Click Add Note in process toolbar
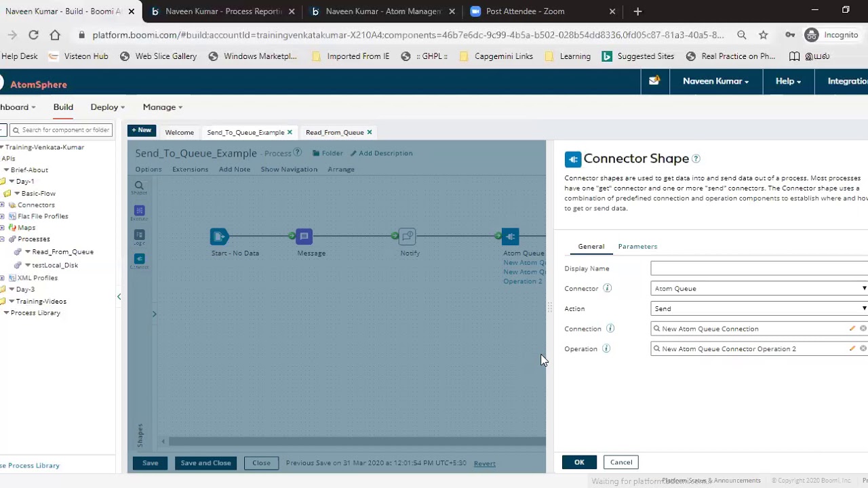Image resolution: width=868 pixels, height=488 pixels. [235, 169]
